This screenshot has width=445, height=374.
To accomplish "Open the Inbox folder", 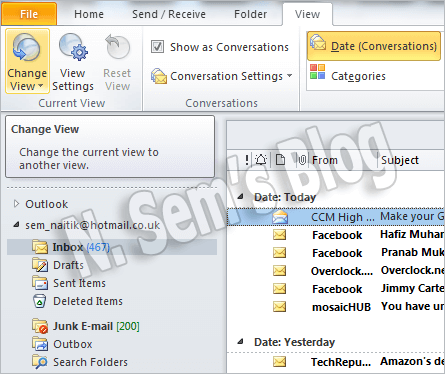I will pyautogui.click(x=112, y=247).
